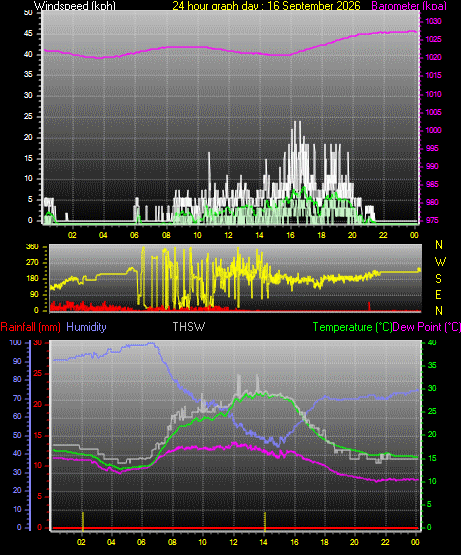Click the S compass direction label
Screen dimensions: 461x555
click(x=438, y=279)
